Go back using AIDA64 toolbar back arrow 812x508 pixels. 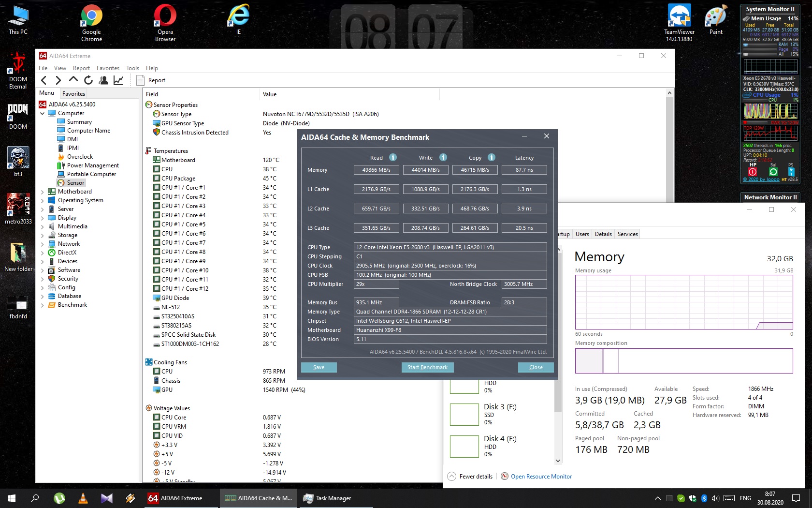click(x=44, y=80)
